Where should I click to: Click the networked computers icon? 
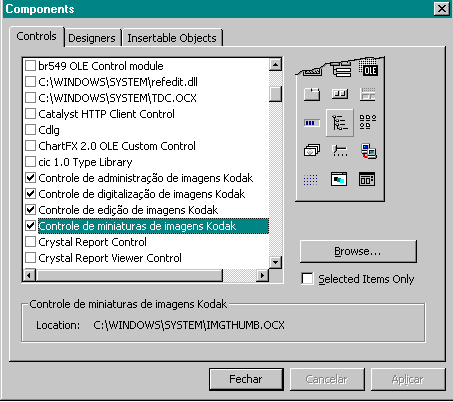[x=368, y=151]
